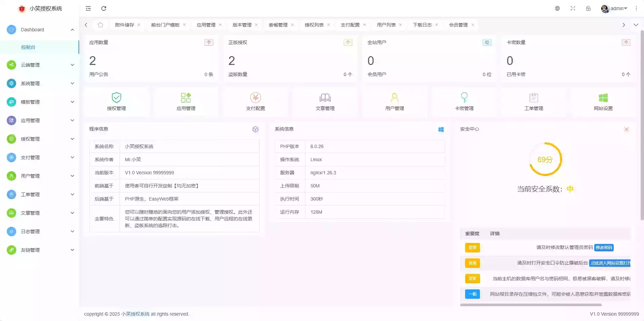This screenshot has height=321, width=644.
Task: Expand the 系统管理 sidebar section
Action: (x=40, y=83)
